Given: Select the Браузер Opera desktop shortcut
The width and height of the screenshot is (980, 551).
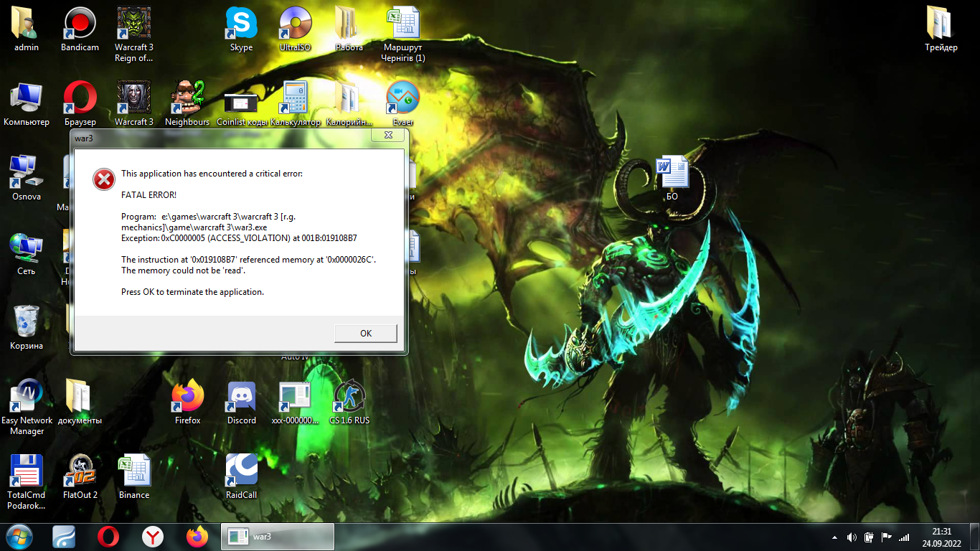Looking at the screenshot, I should point(80,104).
